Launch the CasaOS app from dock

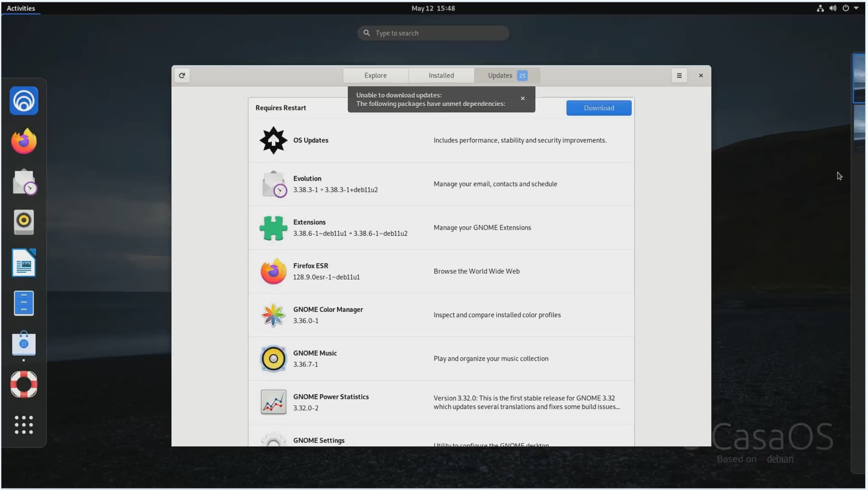pos(24,100)
